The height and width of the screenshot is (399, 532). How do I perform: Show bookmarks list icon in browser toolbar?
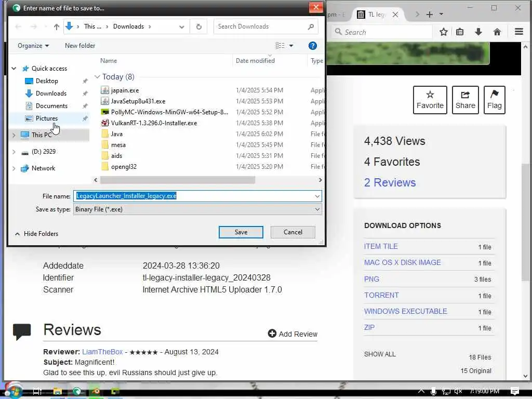[x=460, y=32]
